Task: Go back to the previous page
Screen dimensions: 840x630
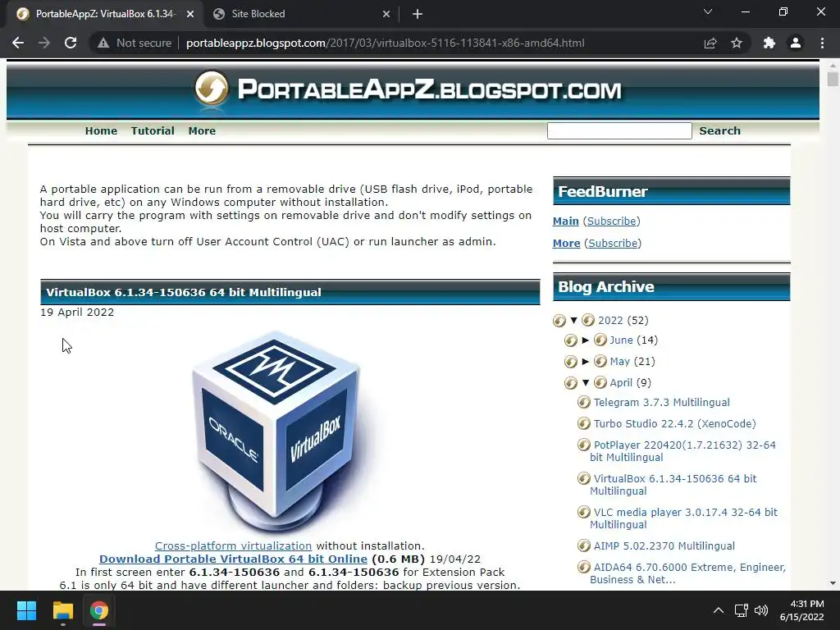Action: (x=18, y=43)
